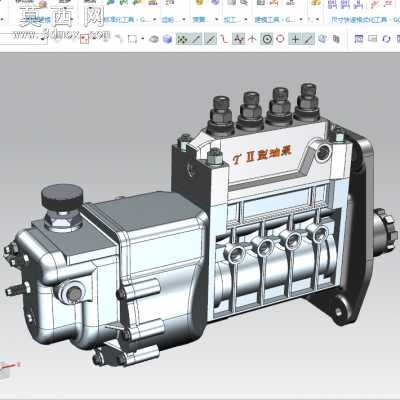Click the gray rectangle icon beside the window layout icon
The width and height of the screenshot is (400, 400).
372,39
